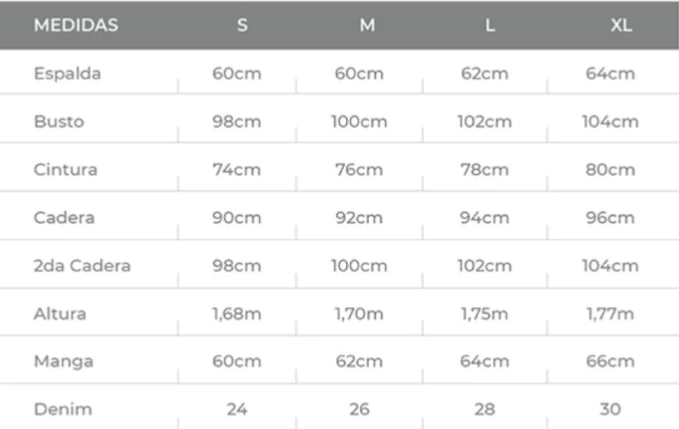Select the 1,75m Altura value
679x429 pixels.
[484, 314]
